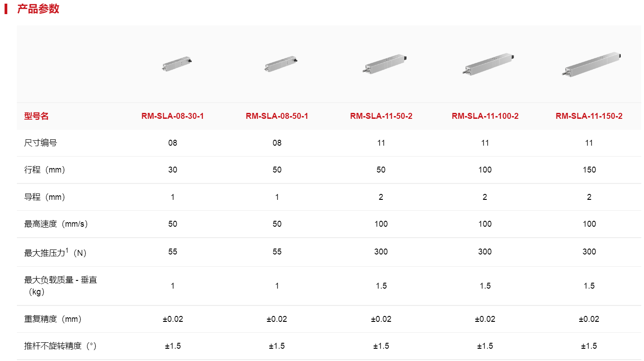Click the RM-SLA-08-50-1 model name

(x=277, y=116)
